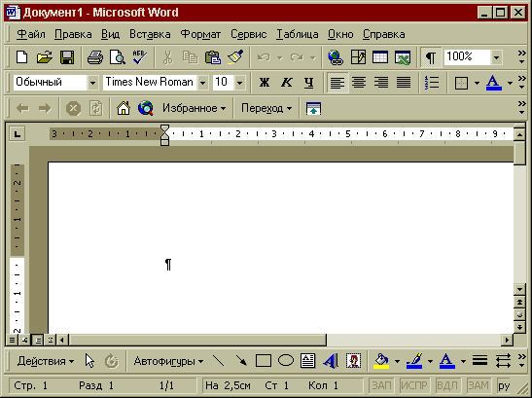Open an existing file with folder icon
This screenshot has width=532, height=398.
pos(45,57)
